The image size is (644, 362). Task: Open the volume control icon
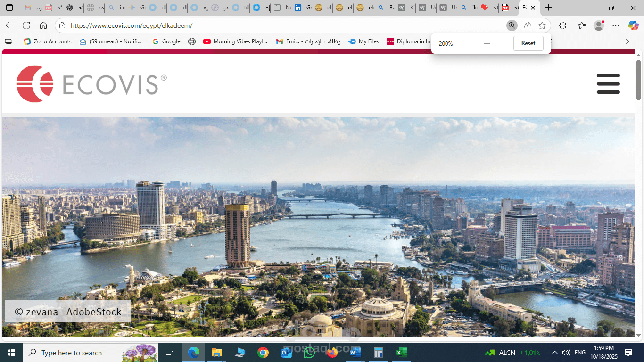[x=566, y=353]
